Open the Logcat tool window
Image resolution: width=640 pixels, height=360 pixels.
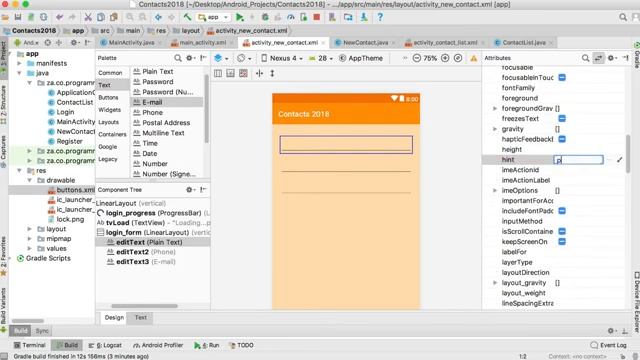(x=105, y=345)
